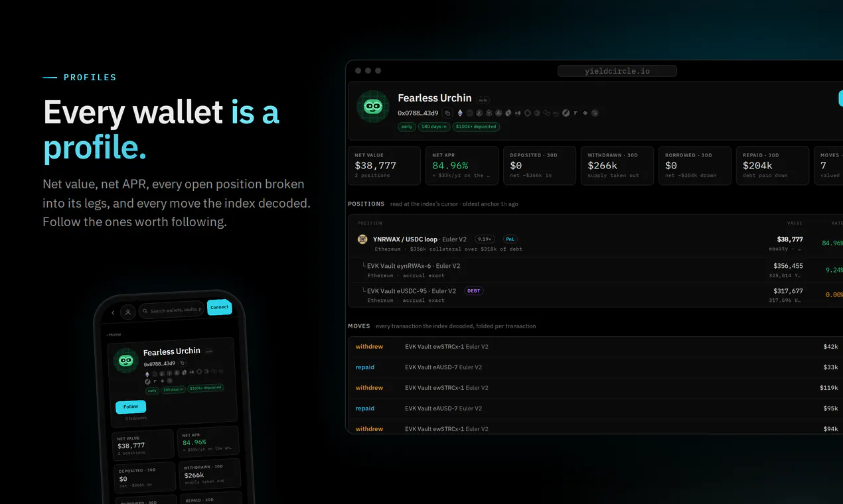This screenshot has height=504, width=843.
Task: Open the withdrew ewSTRCx-1 move worth $42k
Action: click(x=595, y=347)
